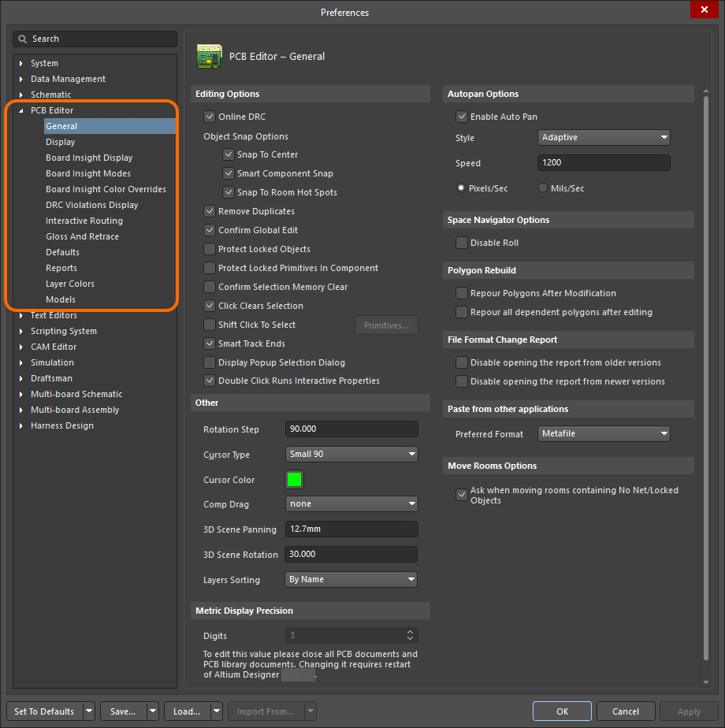
Task: Open the Preferred Format dropdown
Action: pos(604,433)
